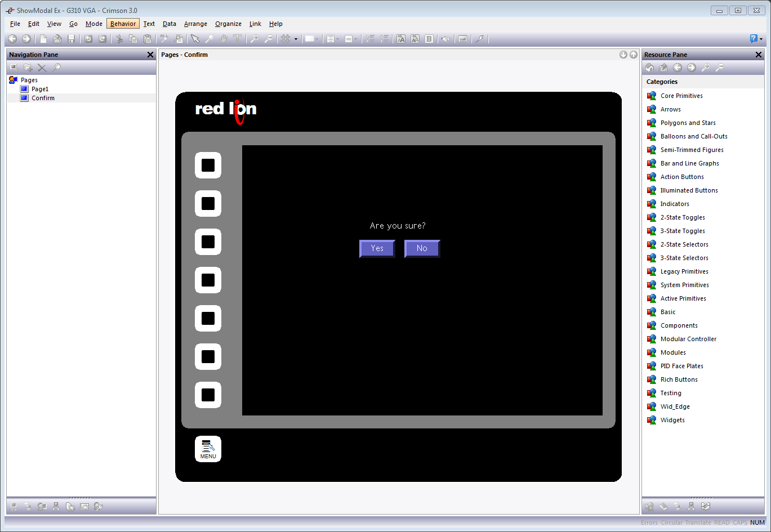Open the 2-State Toggles category
Image resolution: width=771 pixels, height=532 pixels.
[x=683, y=217]
